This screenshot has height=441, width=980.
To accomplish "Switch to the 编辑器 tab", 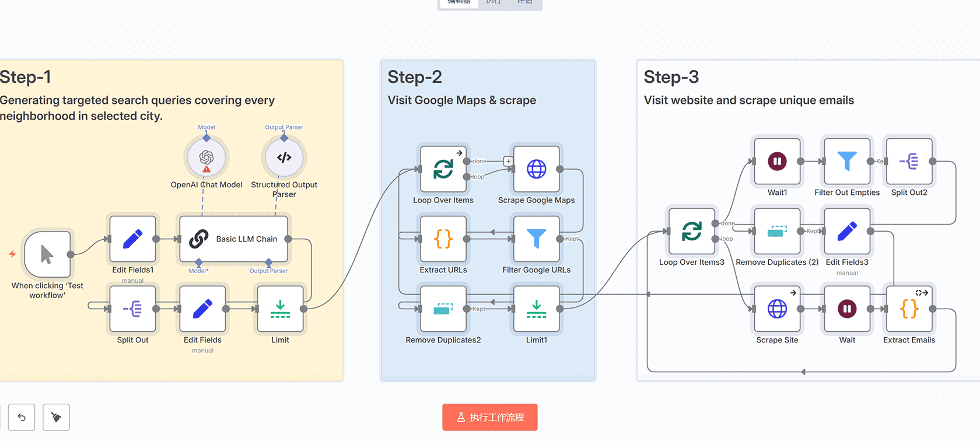I will 459,2.
